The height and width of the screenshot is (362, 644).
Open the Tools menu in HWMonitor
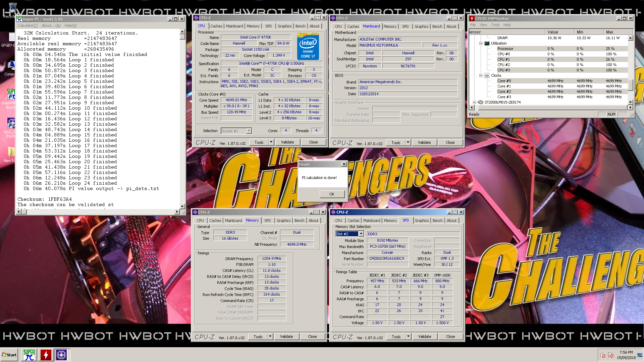[495, 25]
